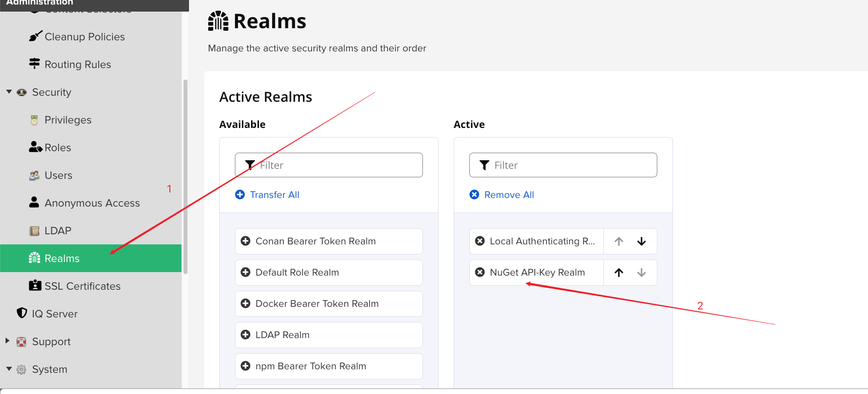Add npm Bearer Token Realm to active
The width and height of the screenshot is (868, 394).
tap(329, 366)
